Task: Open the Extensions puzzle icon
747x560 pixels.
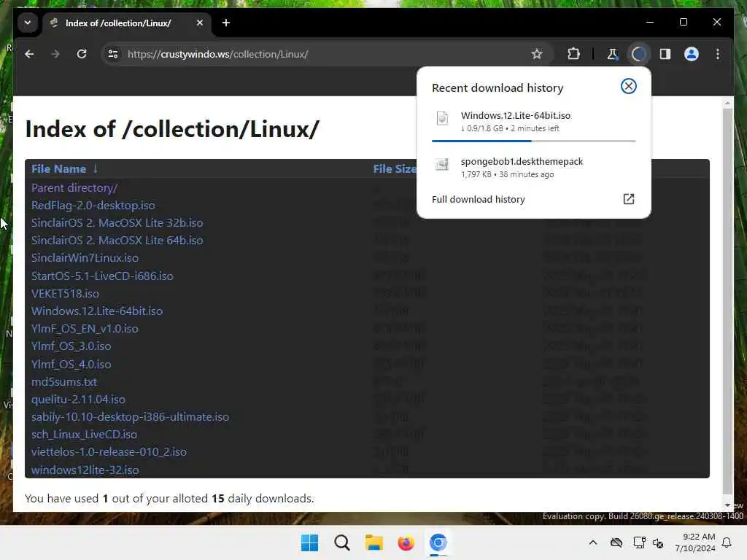Action: (573, 54)
